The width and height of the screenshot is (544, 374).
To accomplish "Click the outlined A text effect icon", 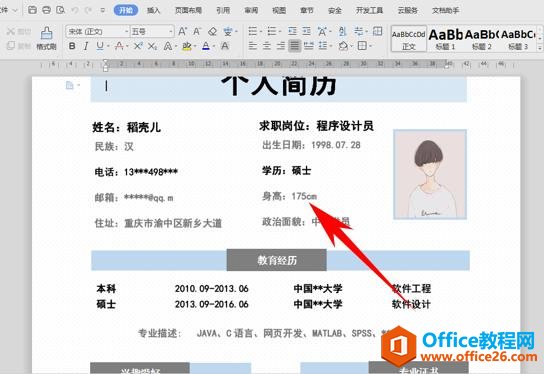I will 168,46.
